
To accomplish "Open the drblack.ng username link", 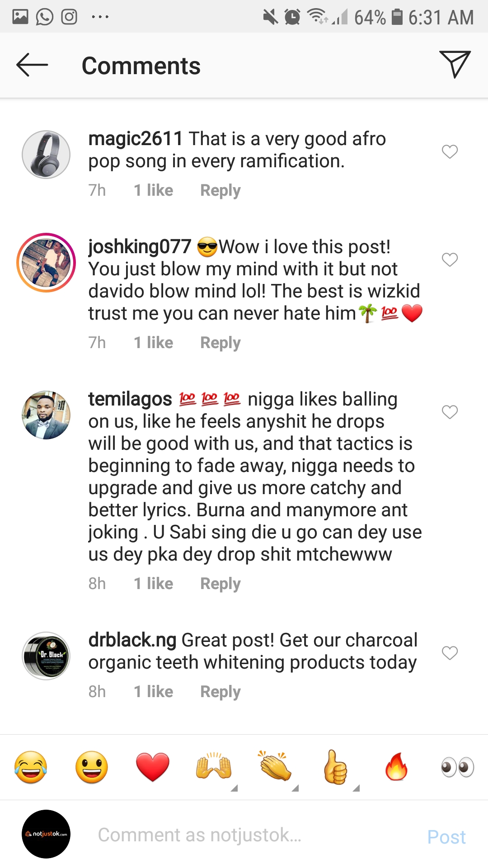I will click(132, 640).
